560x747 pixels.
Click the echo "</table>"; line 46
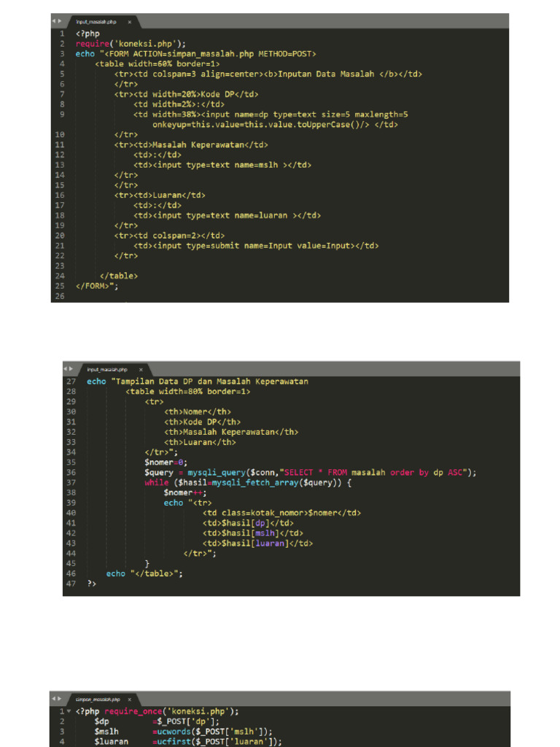tap(144, 573)
